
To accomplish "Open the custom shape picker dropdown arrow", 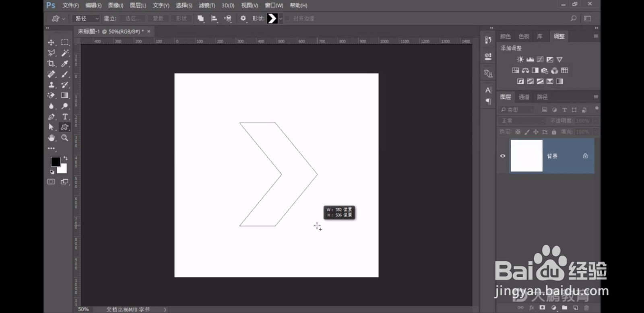I will pyautogui.click(x=281, y=19).
